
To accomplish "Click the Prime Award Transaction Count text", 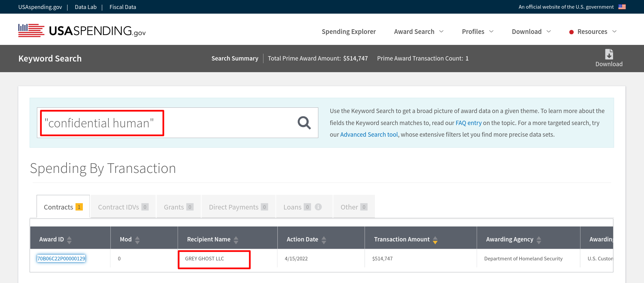I will [x=423, y=58].
